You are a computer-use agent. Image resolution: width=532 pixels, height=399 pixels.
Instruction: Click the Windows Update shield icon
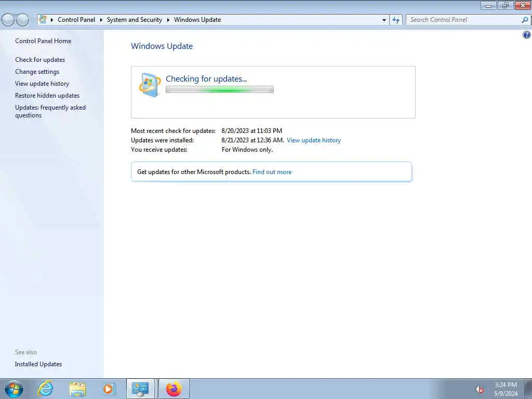tap(150, 85)
